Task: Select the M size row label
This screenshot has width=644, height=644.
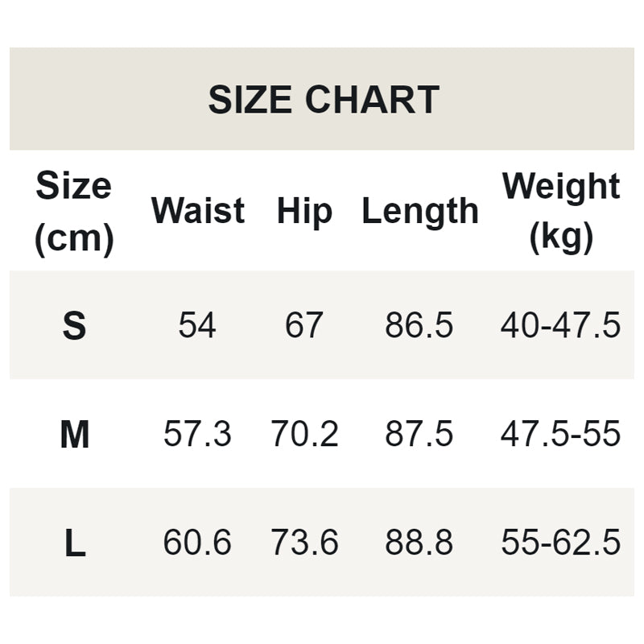Action: (x=74, y=436)
